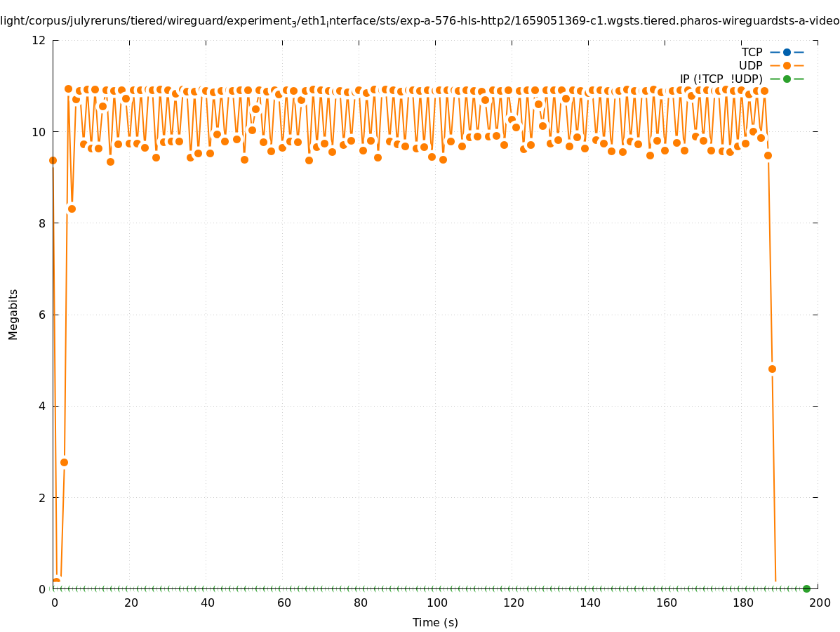The height and width of the screenshot is (632, 840).
Task: Click the blue TCP legend marker
Action: (787, 52)
